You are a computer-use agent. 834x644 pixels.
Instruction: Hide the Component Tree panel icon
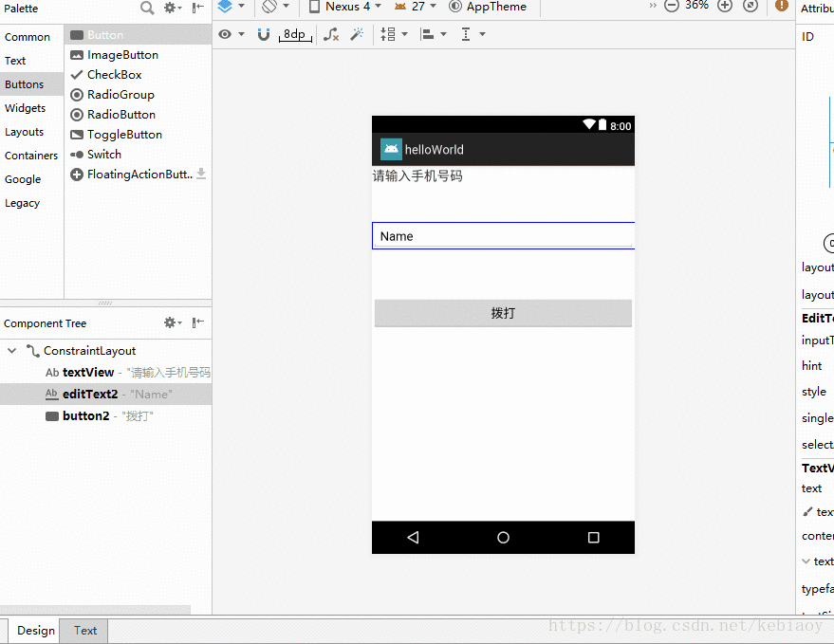pyautogui.click(x=198, y=322)
